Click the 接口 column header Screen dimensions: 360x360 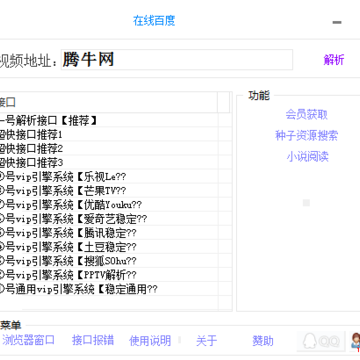(108, 102)
